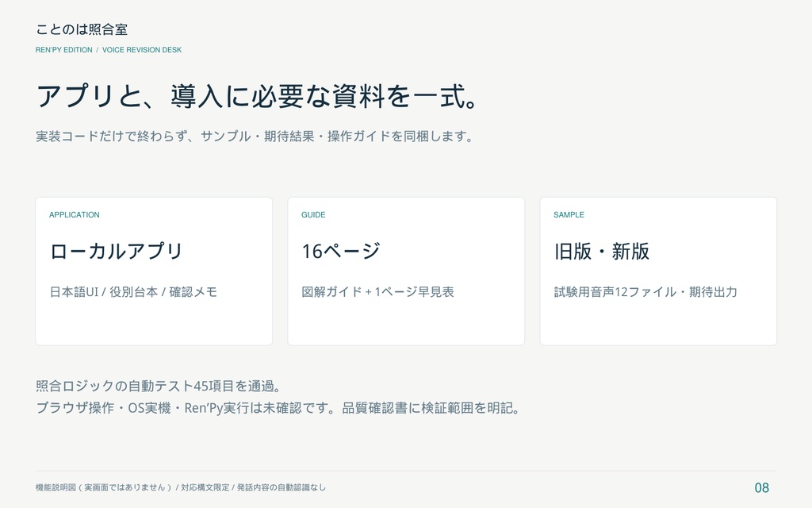Click the REN'PY EDITION label
Viewport: 812px width, 508px height.
point(63,50)
